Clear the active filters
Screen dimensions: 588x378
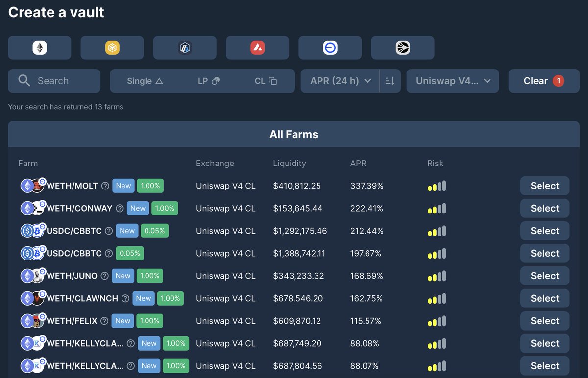click(x=543, y=81)
